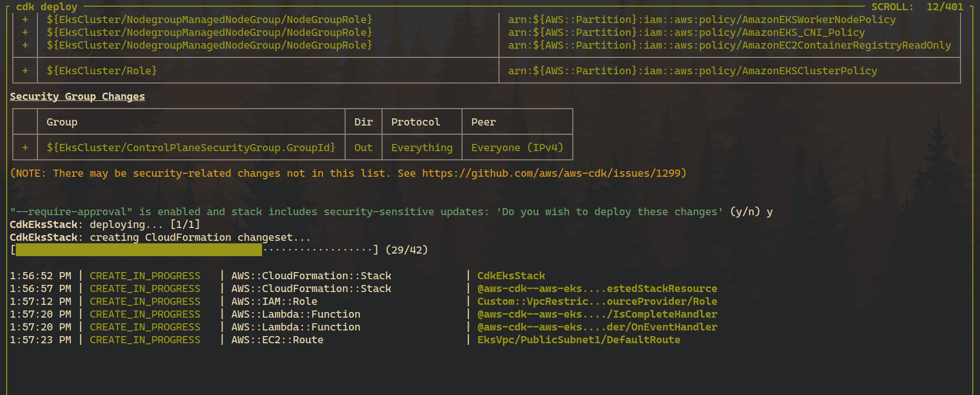
Task: Click the IsCompleteHandler log entry
Action: pyautogui.click(x=597, y=314)
